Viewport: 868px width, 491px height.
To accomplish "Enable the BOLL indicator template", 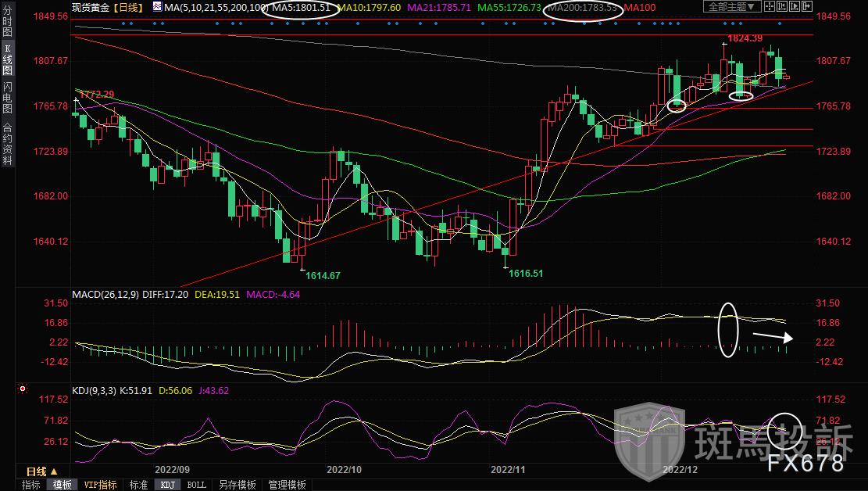I will pyautogui.click(x=197, y=485).
